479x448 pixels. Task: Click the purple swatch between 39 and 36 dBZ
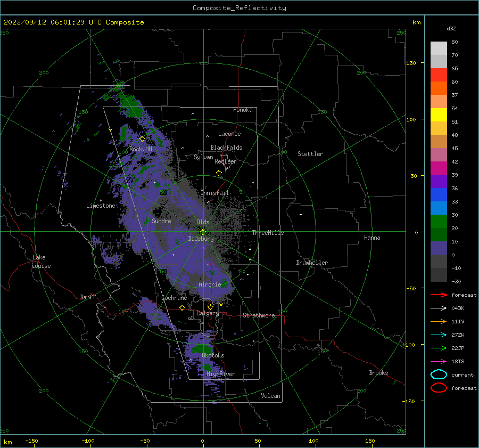pyautogui.click(x=439, y=181)
